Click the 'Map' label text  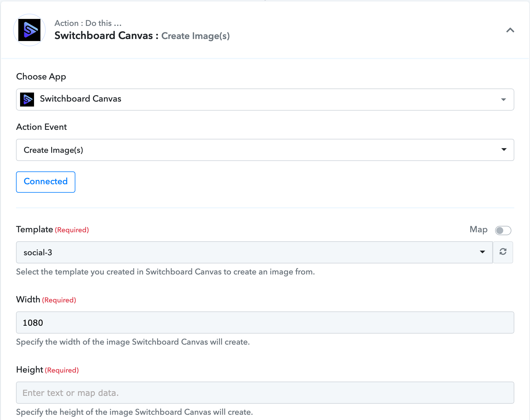click(479, 229)
